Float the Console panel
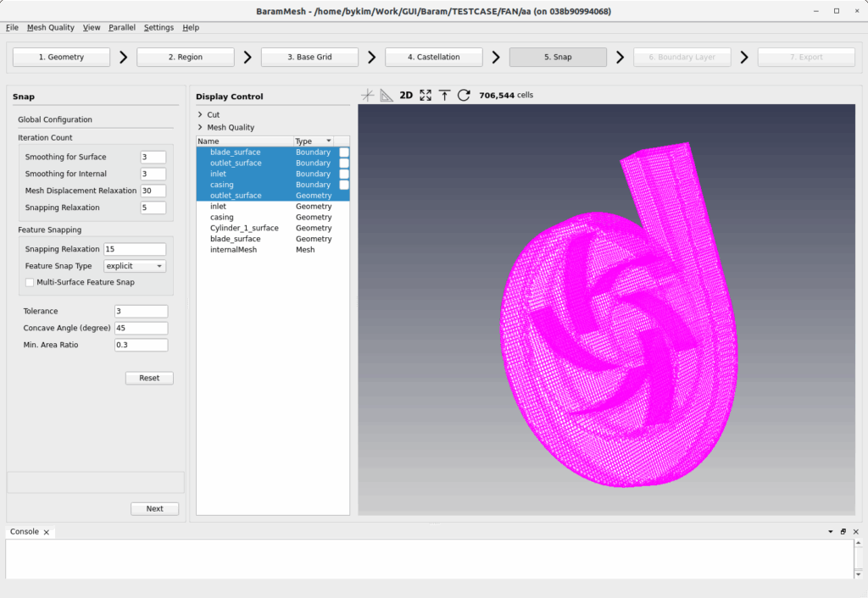868x598 pixels. pyautogui.click(x=843, y=532)
